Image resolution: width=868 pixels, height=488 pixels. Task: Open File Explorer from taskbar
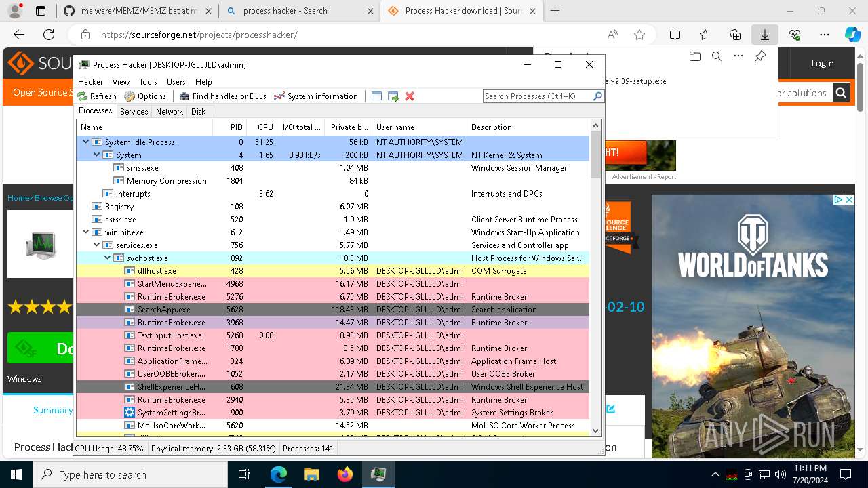[312, 474]
